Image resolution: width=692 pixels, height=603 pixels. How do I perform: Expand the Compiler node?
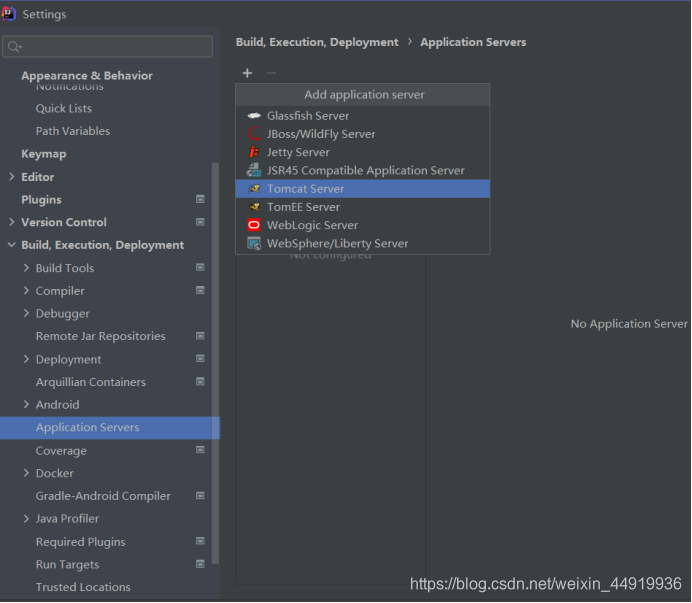tap(26, 290)
